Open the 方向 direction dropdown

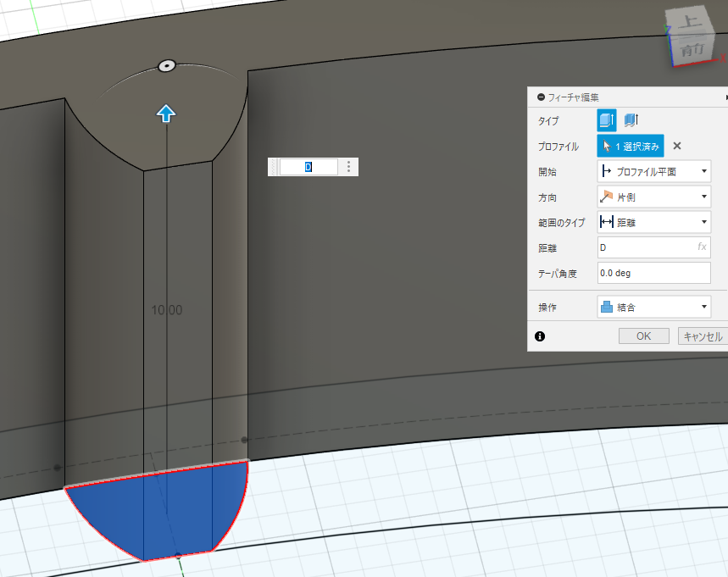tap(653, 197)
